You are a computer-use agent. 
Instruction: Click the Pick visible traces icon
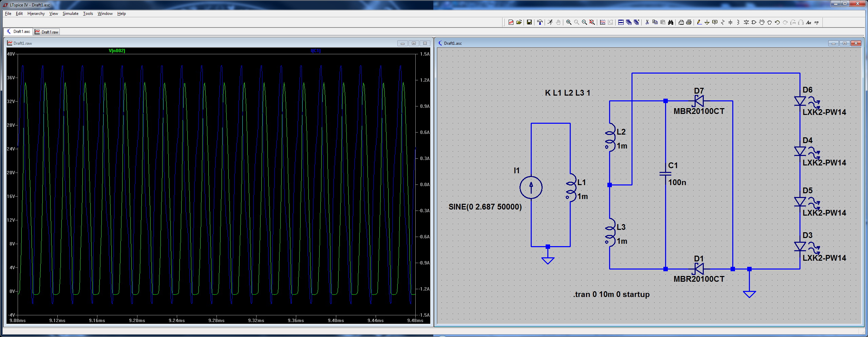coord(603,22)
